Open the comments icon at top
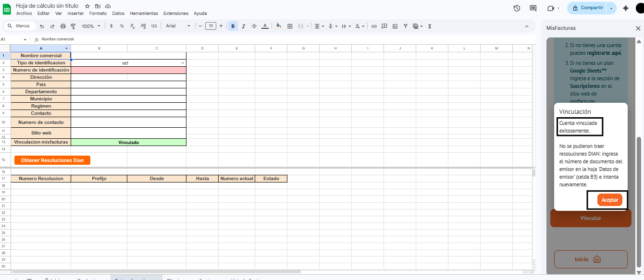644x280 pixels. click(x=533, y=8)
